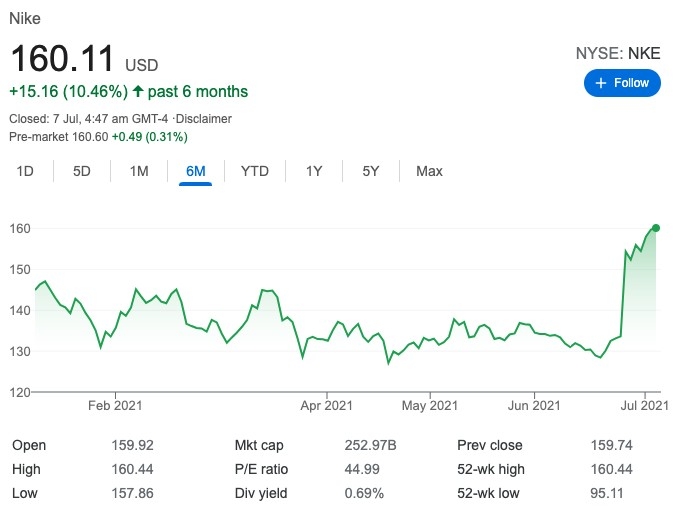The width and height of the screenshot is (684, 519).
Task: Click the May 2021 axis label
Action: [430, 406]
